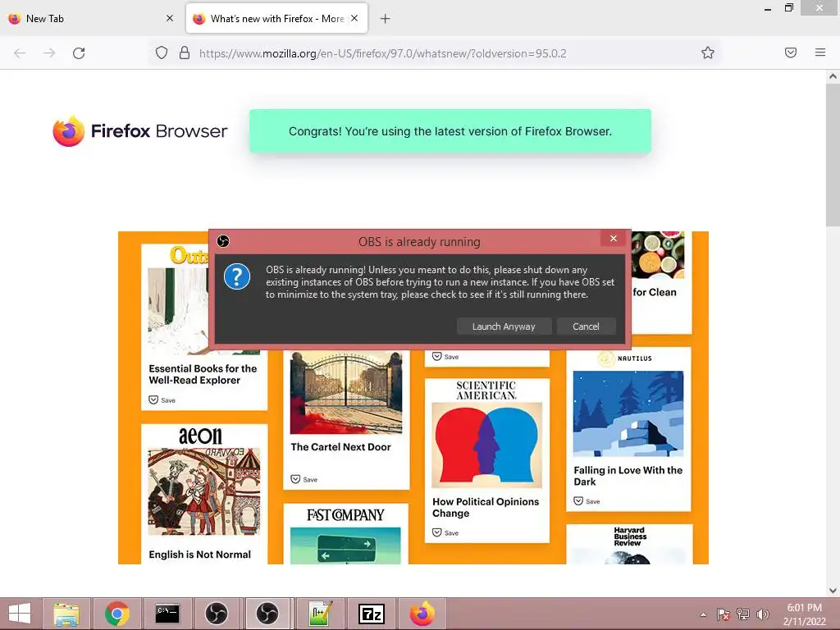Image resolution: width=840 pixels, height=630 pixels.
Task: Save Falling in Love With the Dark
Action: (x=587, y=501)
